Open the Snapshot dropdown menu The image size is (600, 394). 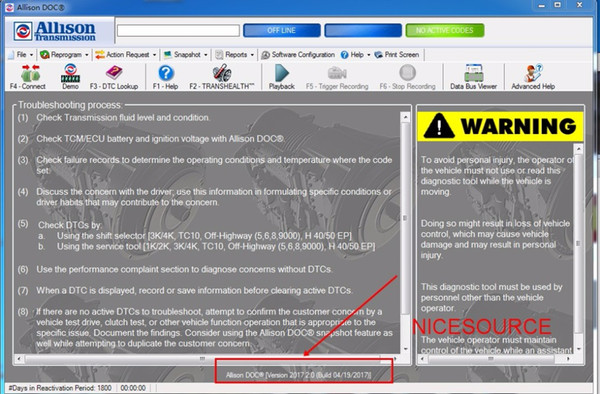pos(185,55)
